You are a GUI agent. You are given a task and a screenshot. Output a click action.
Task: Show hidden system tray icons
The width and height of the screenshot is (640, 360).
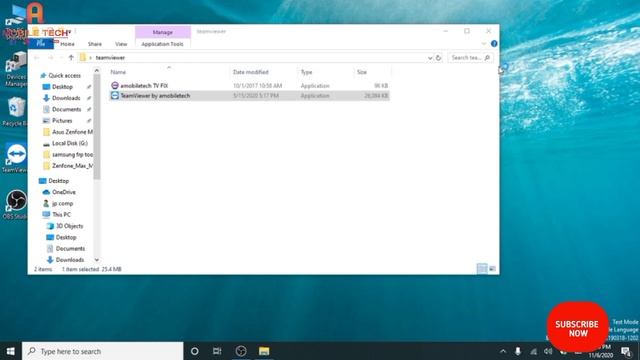(503, 351)
